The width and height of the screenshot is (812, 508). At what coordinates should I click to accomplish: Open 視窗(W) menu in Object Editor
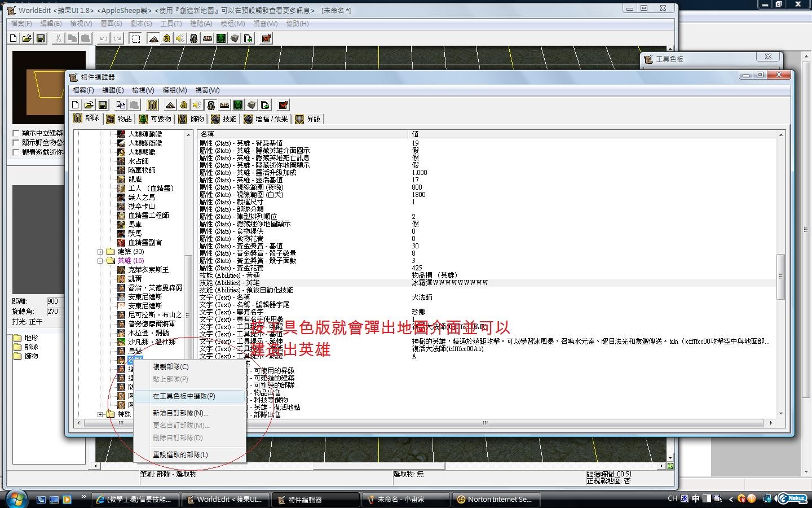click(208, 90)
